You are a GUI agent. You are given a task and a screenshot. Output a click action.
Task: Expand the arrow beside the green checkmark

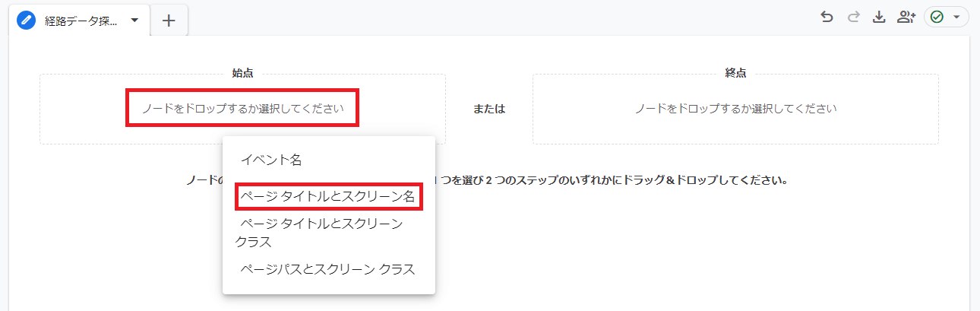tap(956, 17)
